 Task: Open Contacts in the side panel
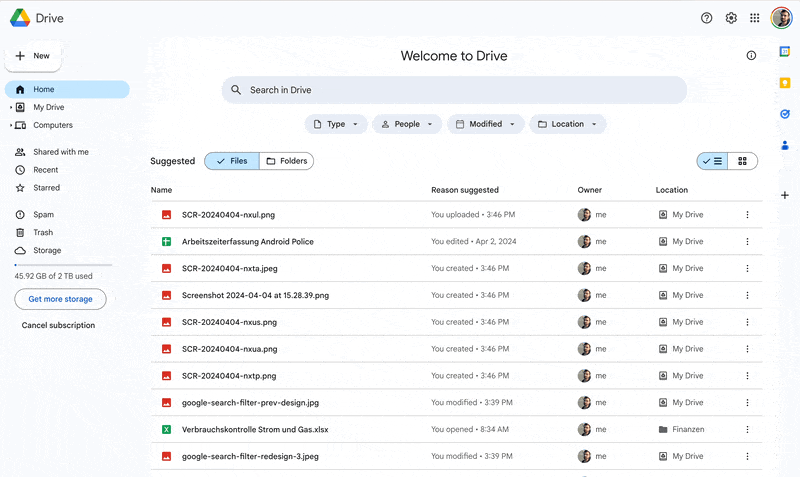click(x=785, y=145)
